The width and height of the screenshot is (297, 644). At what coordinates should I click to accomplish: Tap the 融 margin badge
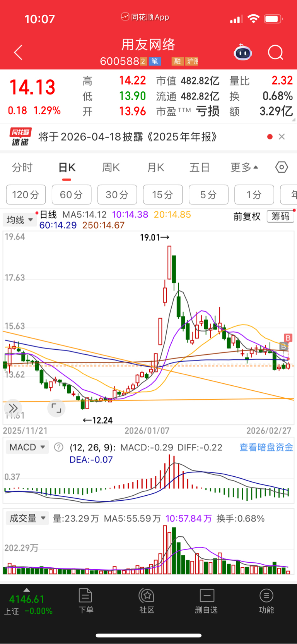[x=178, y=61]
